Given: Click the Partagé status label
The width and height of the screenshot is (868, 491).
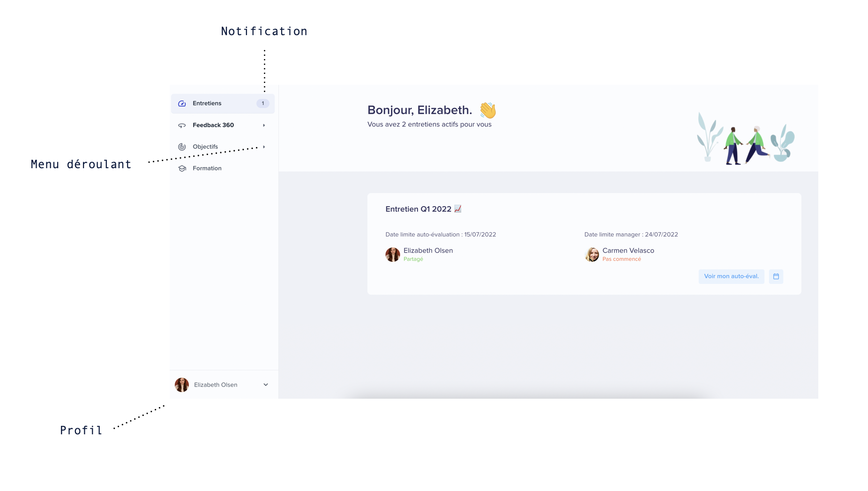Looking at the screenshot, I should coord(413,259).
